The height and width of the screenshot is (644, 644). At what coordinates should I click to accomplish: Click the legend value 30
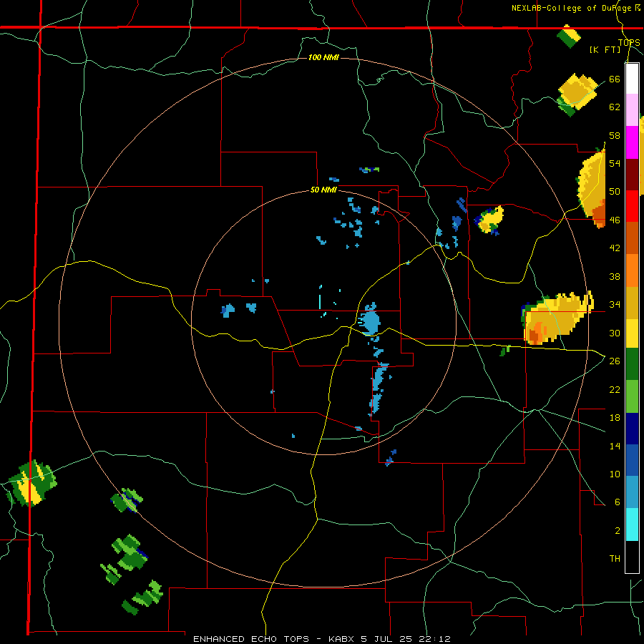pyautogui.click(x=615, y=333)
